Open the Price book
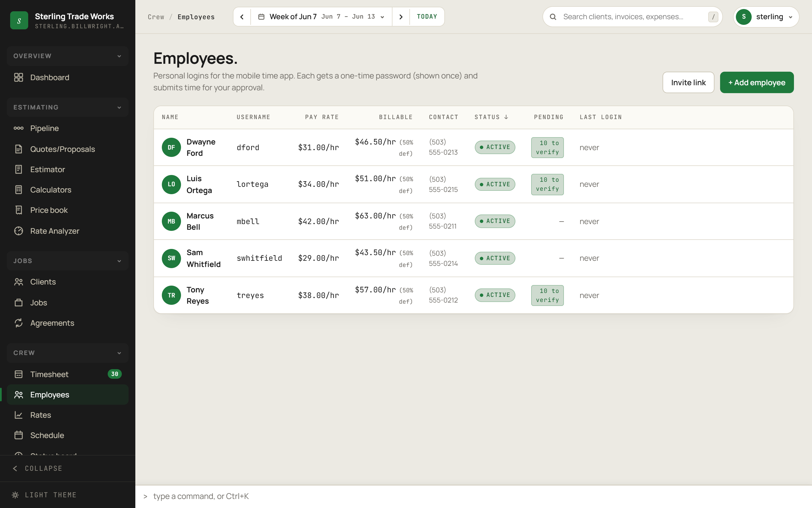This screenshot has width=812, height=508. click(x=67, y=210)
